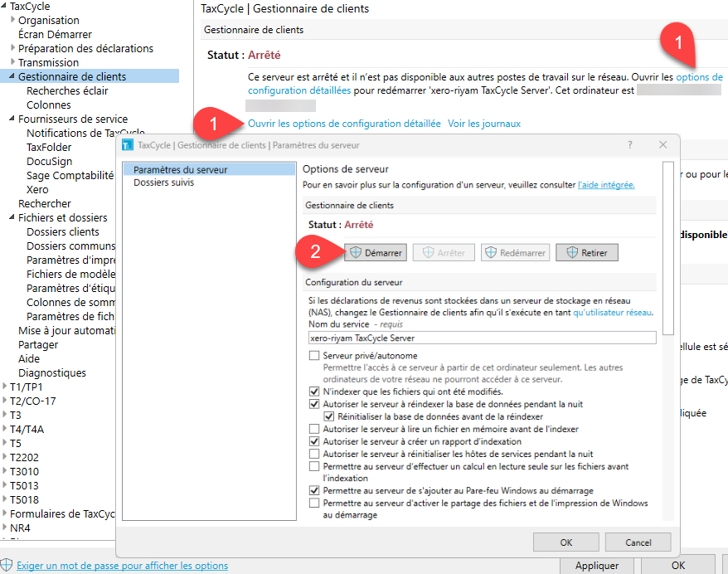Select Rechercher in options tree
This screenshot has height=574, width=728.
pos(45,203)
